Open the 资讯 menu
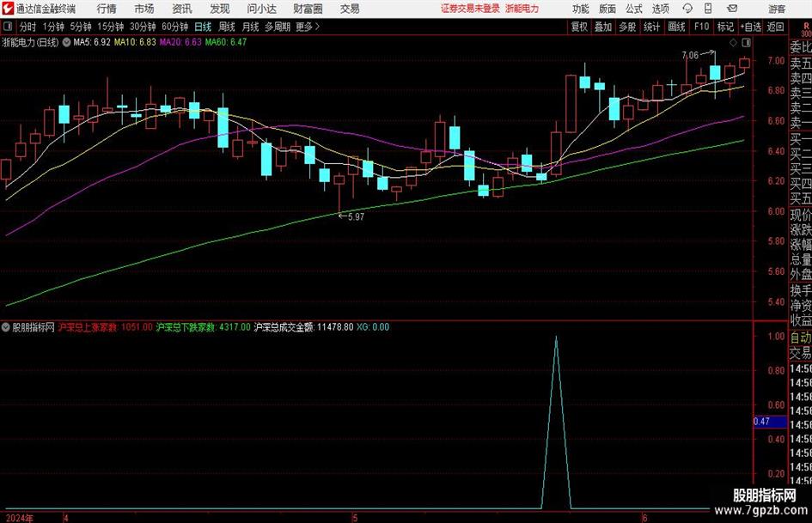The height and width of the screenshot is (523, 812). point(182,9)
